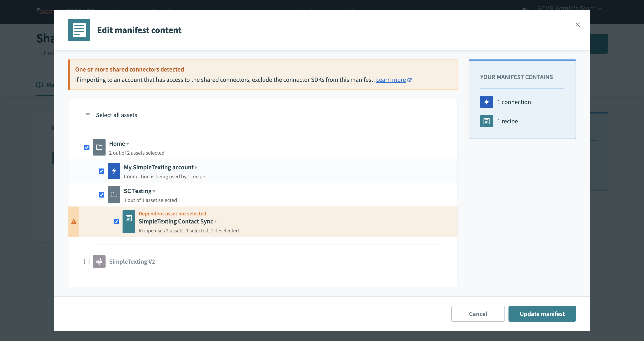The image size is (644, 341).
Task: Collapse the Home folder tree
Action: [128, 144]
